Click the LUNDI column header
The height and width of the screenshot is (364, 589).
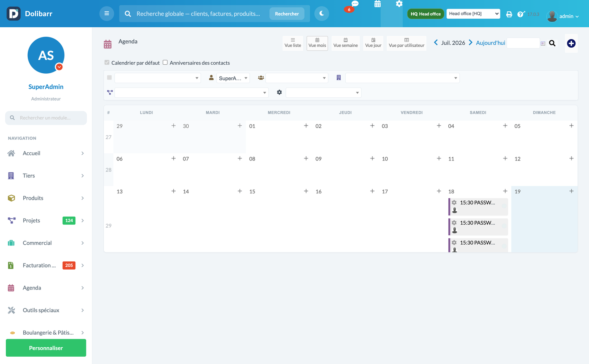click(x=146, y=112)
